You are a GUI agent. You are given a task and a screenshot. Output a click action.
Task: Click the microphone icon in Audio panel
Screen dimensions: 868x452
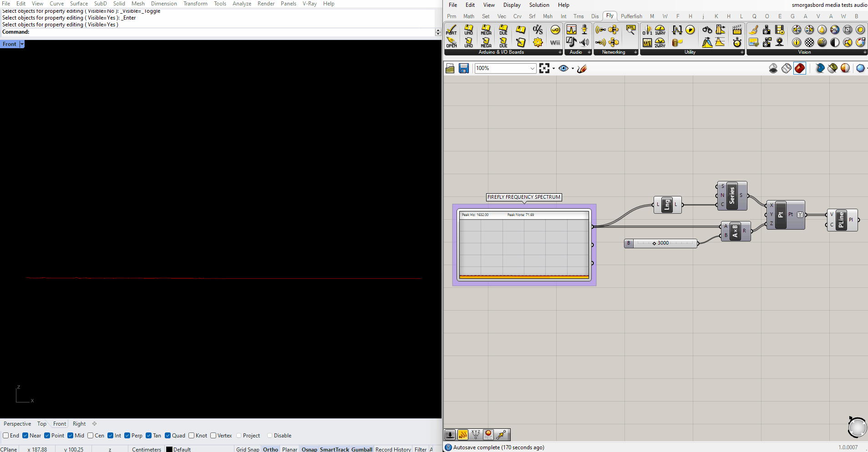(x=584, y=30)
